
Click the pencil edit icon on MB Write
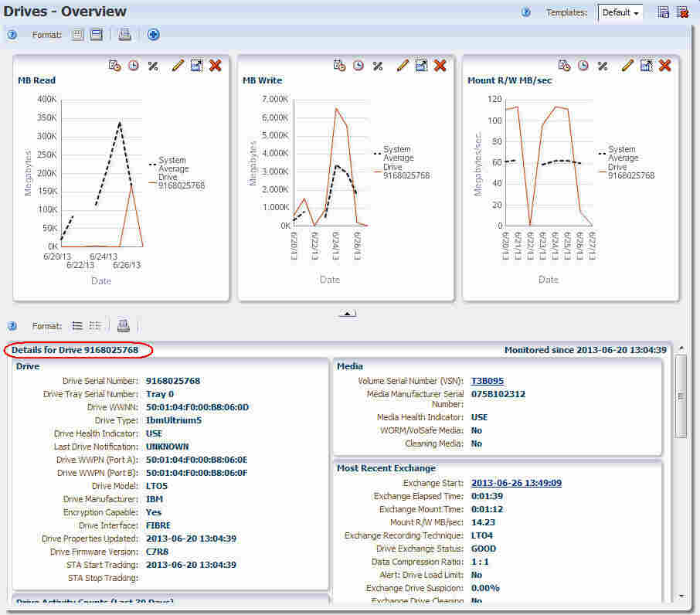403,66
